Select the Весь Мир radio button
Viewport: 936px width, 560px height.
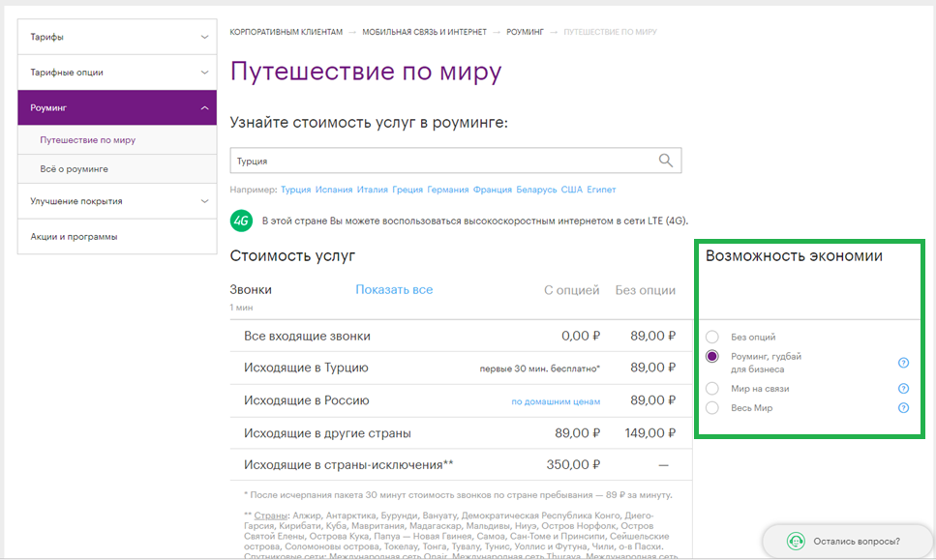click(712, 408)
